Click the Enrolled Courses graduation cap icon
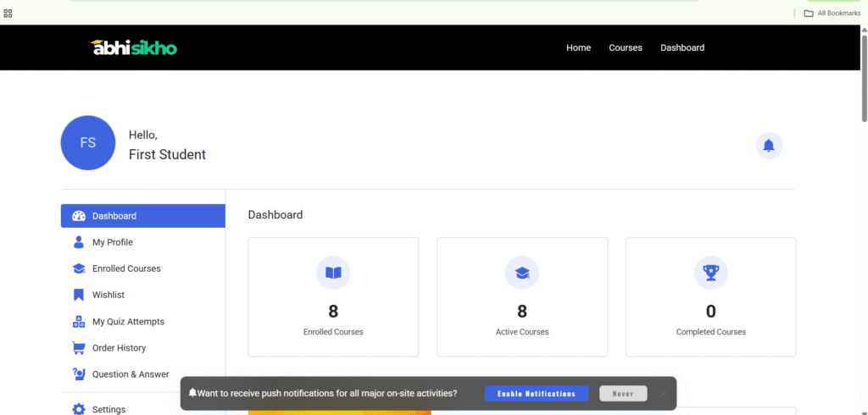The height and width of the screenshot is (415, 868). pyautogui.click(x=79, y=268)
